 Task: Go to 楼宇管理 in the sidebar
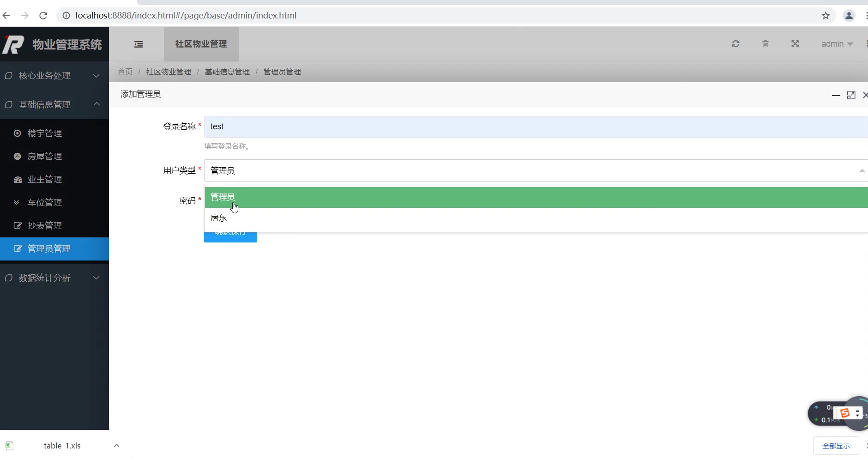coord(54,133)
